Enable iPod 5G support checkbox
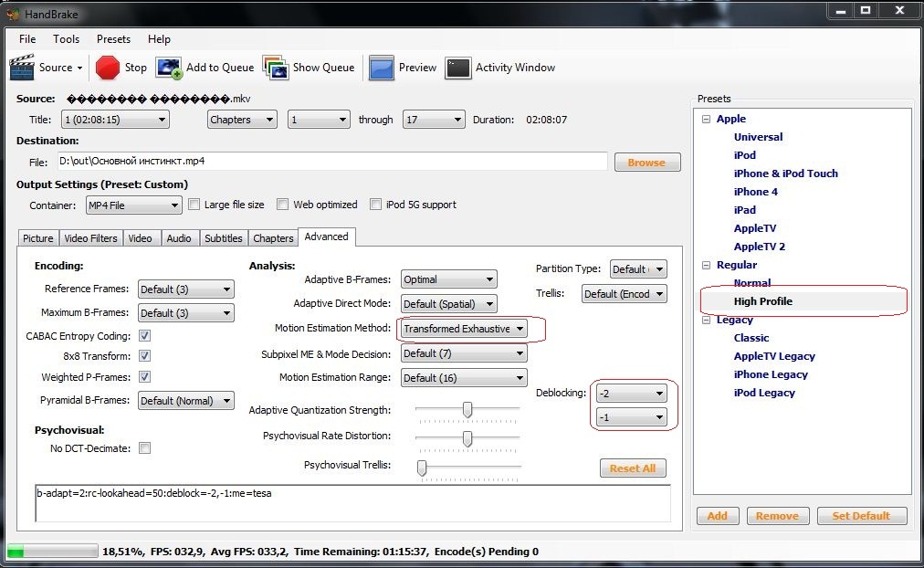 [375, 205]
